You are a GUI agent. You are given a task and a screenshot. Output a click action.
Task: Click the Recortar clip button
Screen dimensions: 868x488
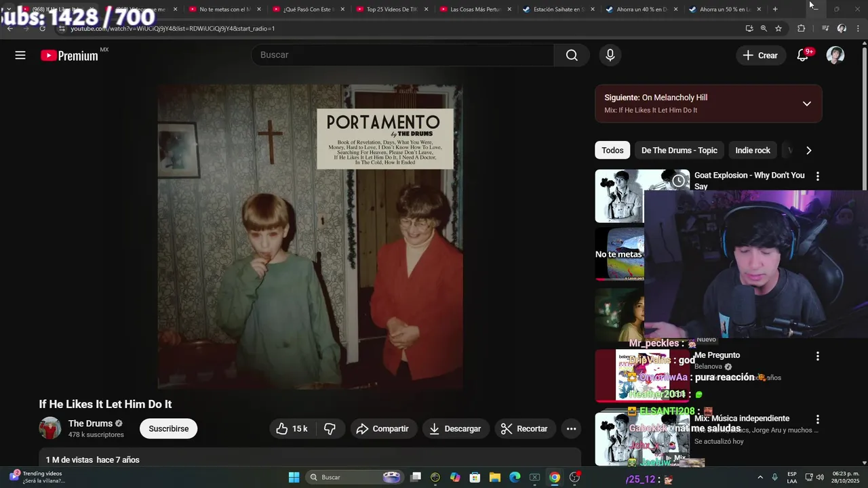524,428
